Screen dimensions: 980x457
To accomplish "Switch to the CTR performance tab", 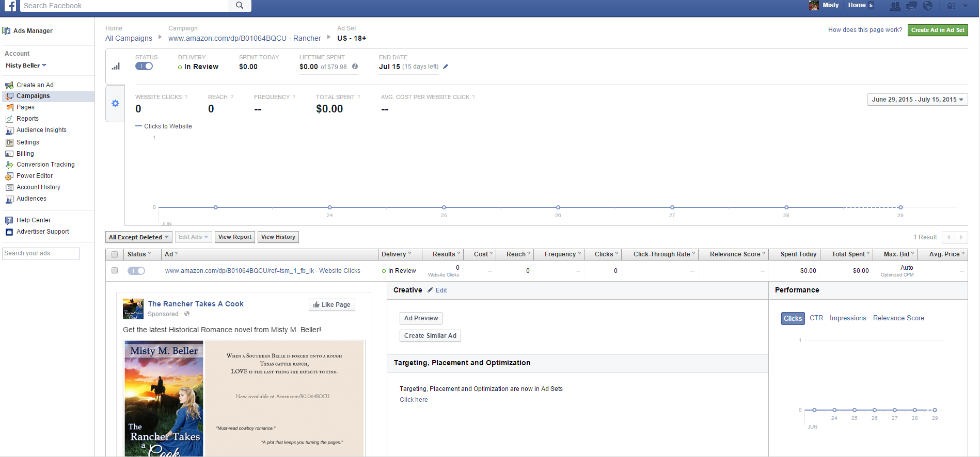I will 816,318.
